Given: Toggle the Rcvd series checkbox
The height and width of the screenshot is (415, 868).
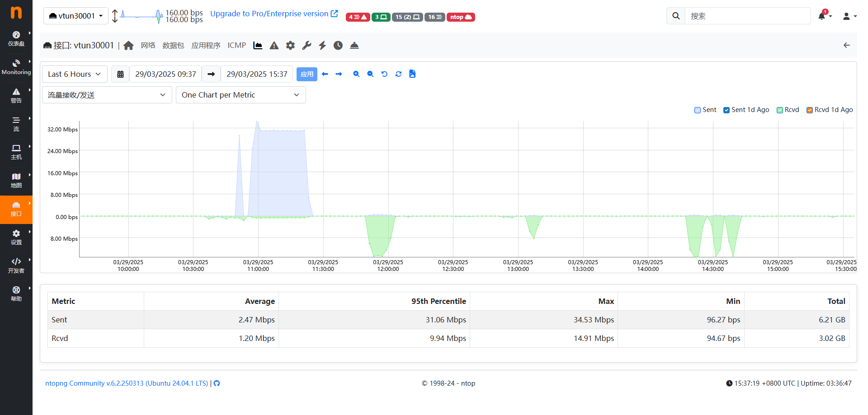Looking at the screenshot, I should (x=780, y=110).
